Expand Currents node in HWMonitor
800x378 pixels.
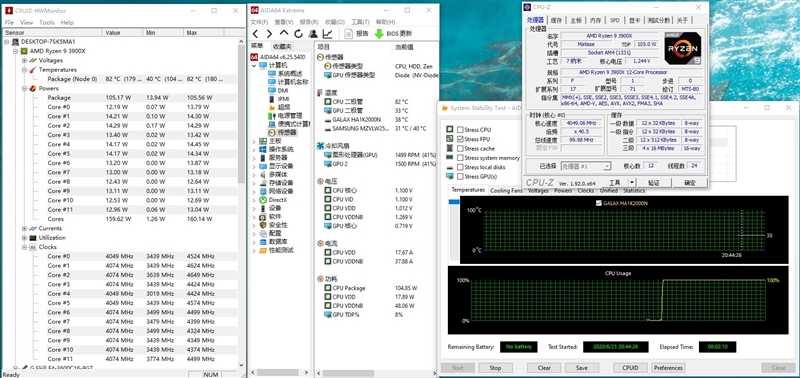[x=24, y=228]
